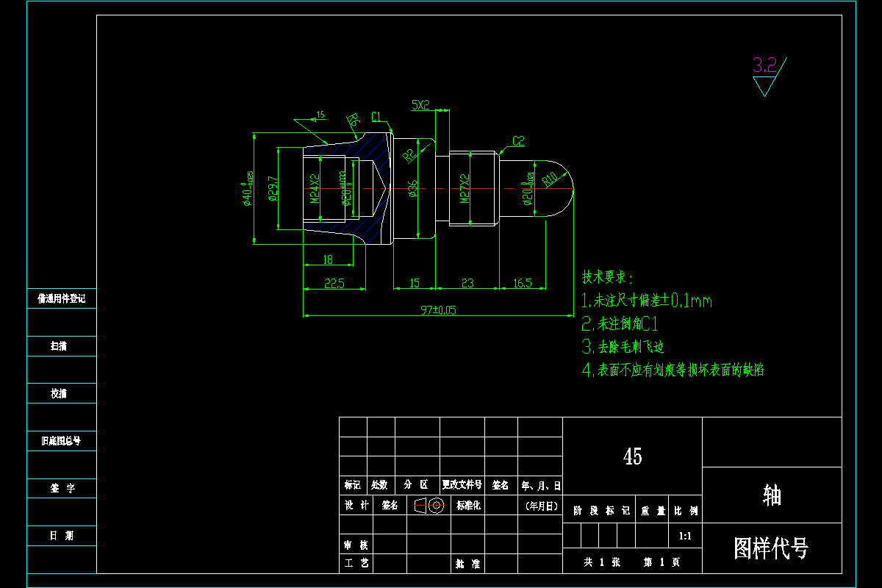The height and width of the screenshot is (588, 882).
Task: Select the R2 radius label
Action: coord(409,154)
